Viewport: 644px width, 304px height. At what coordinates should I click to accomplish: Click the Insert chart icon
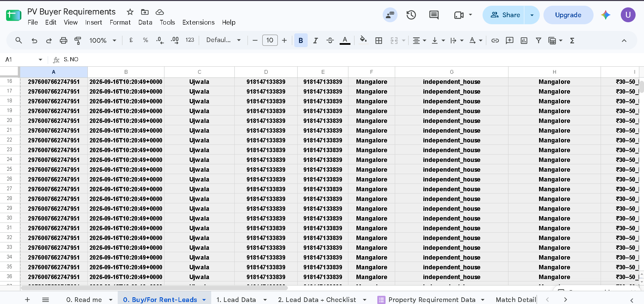click(x=524, y=40)
